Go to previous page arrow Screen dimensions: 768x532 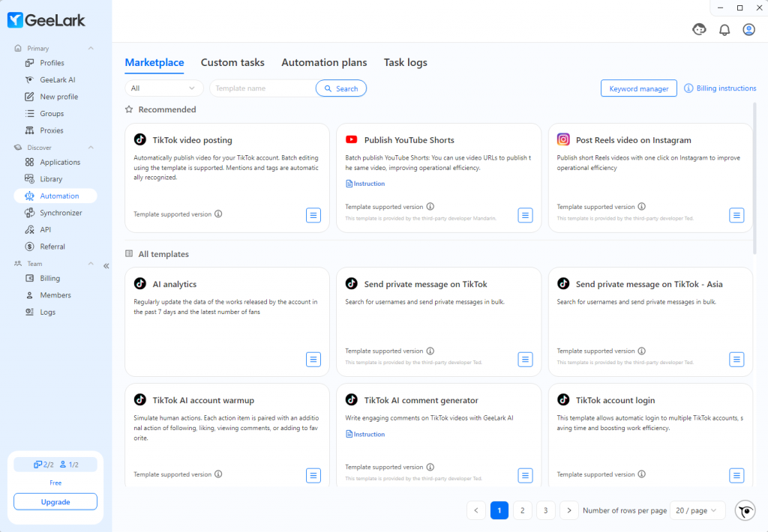(476, 510)
